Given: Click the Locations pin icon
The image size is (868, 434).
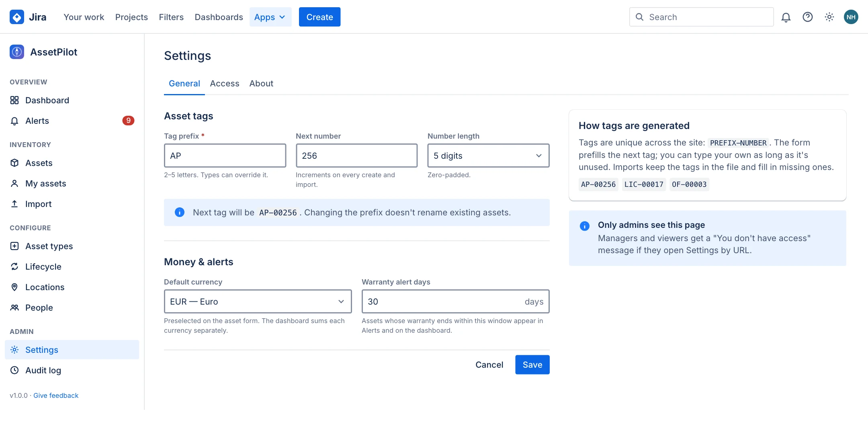Looking at the screenshot, I should (x=14, y=287).
